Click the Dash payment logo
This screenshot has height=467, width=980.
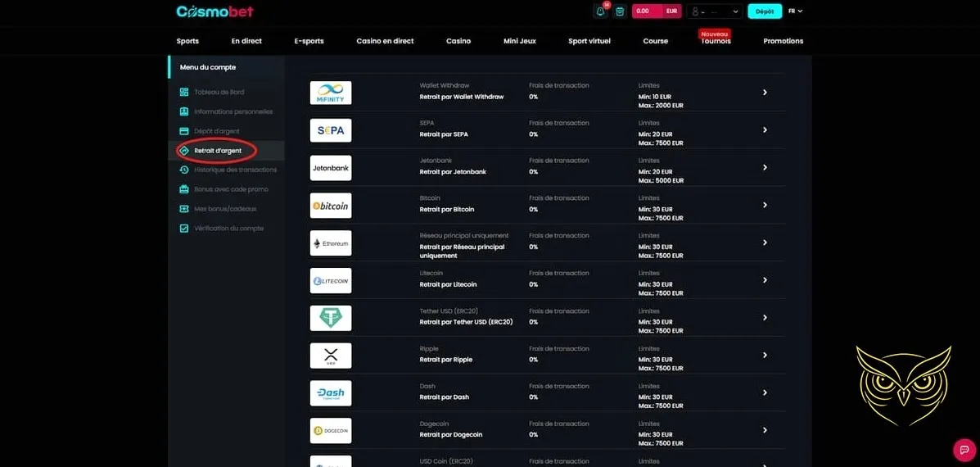331,393
